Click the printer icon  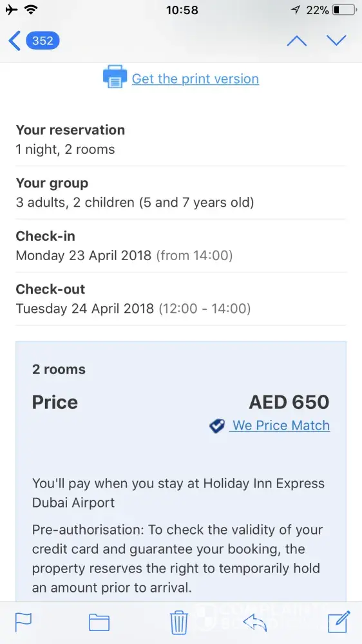point(115,77)
